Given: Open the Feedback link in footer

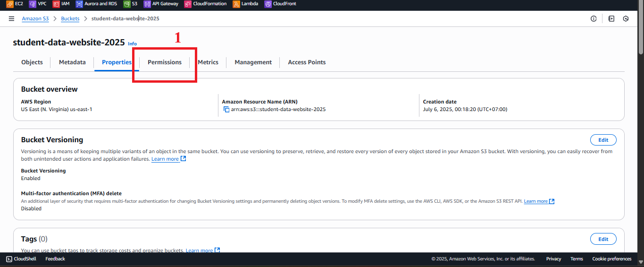Looking at the screenshot, I should coord(55,258).
